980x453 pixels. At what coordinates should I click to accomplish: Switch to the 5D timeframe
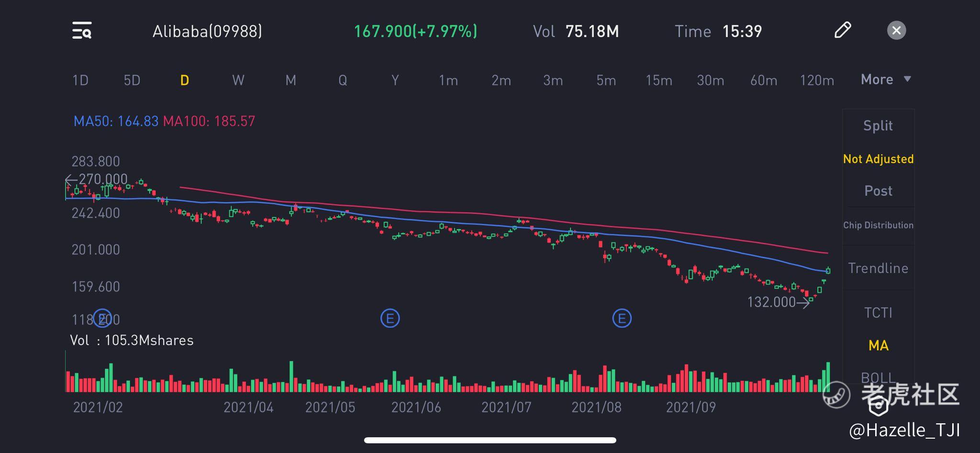tap(132, 80)
